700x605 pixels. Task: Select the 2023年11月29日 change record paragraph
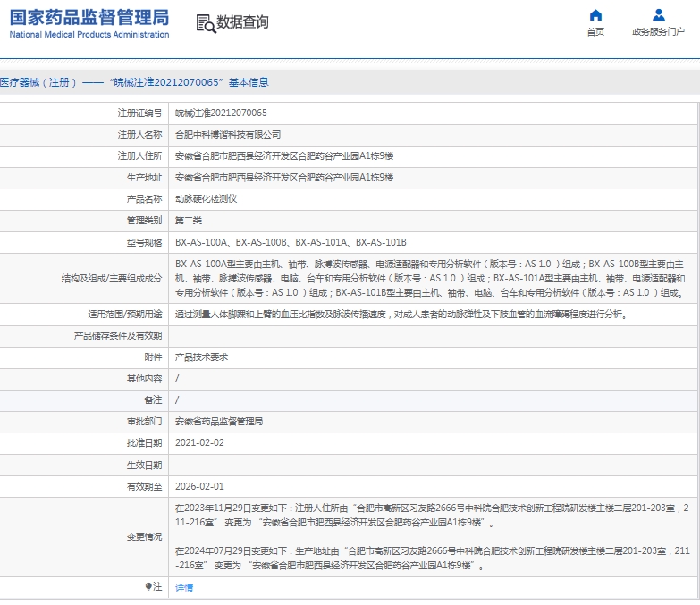click(432, 515)
